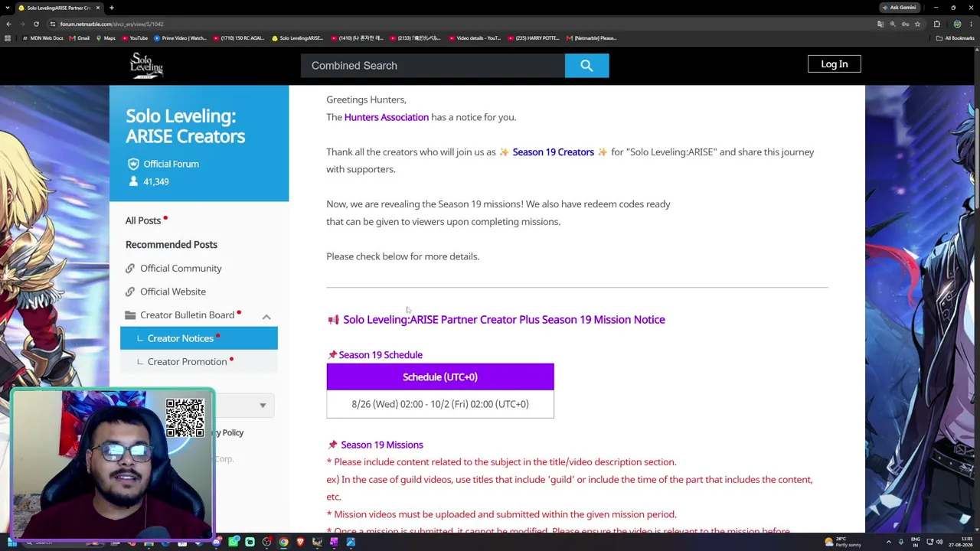This screenshot has width=980, height=551.
Task: Open the '[Netmarble] Please...' bookmark
Action: pos(591,38)
